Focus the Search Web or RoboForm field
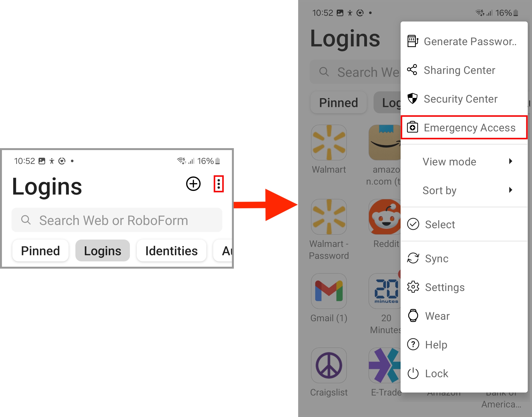Image resolution: width=532 pixels, height=417 pixels. tap(117, 220)
